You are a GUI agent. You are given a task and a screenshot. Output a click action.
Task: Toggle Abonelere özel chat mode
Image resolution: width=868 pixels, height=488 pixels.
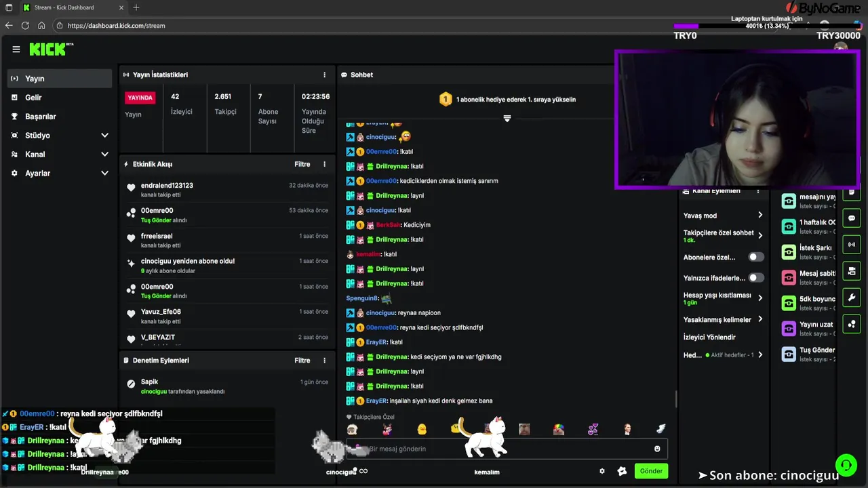pos(755,258)
